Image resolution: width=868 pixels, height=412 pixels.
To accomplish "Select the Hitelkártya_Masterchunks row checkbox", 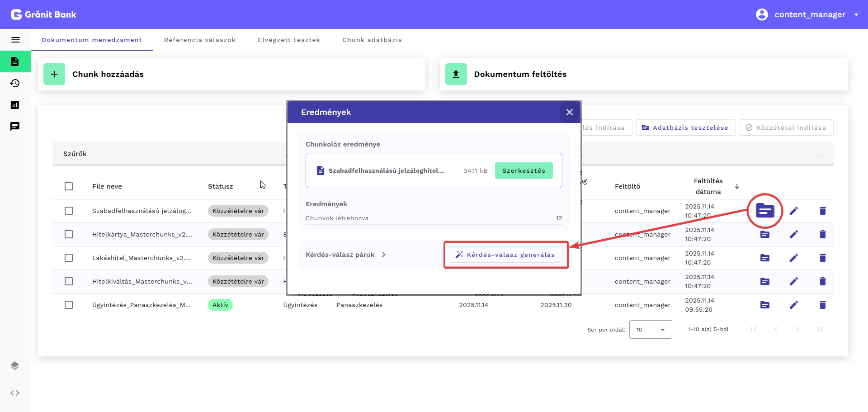I will [x=69, y=234].
